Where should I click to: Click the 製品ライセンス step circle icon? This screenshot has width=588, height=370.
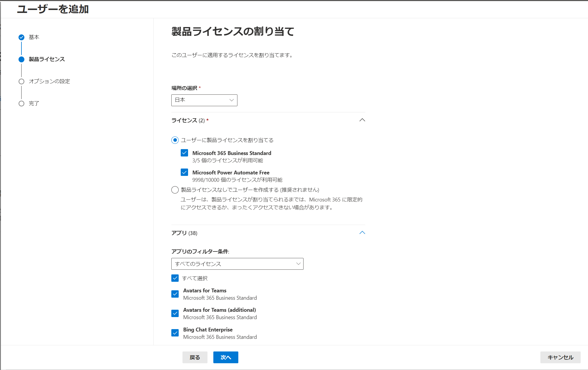(x=21, y=59)
